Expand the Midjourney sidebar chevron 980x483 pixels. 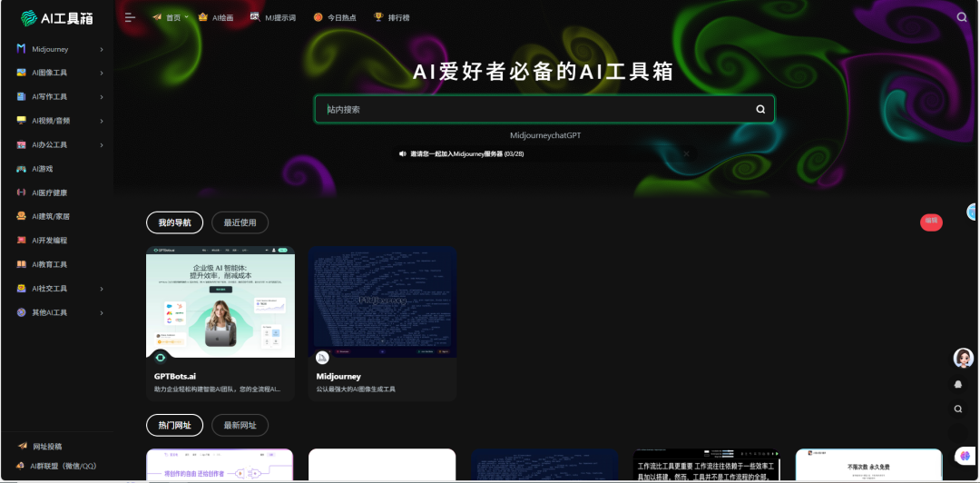[102, 49]
